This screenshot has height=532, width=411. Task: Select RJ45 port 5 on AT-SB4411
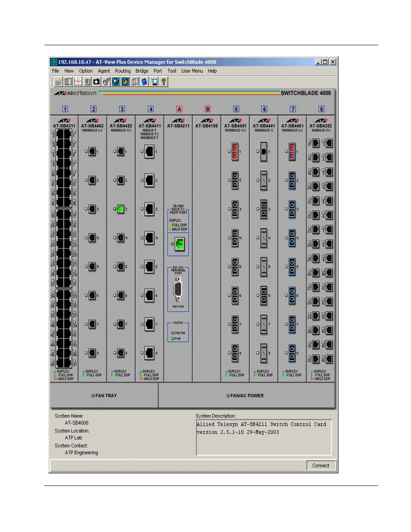149,267
